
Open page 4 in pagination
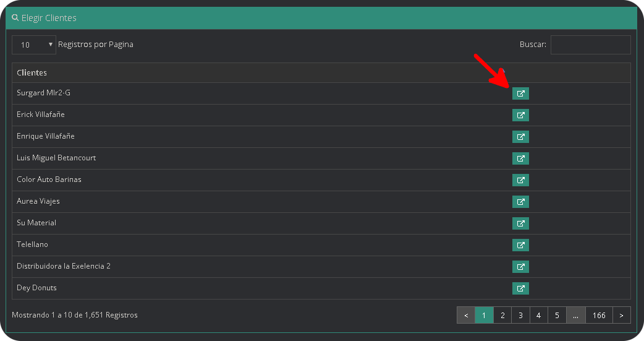[x=538, y=315]
